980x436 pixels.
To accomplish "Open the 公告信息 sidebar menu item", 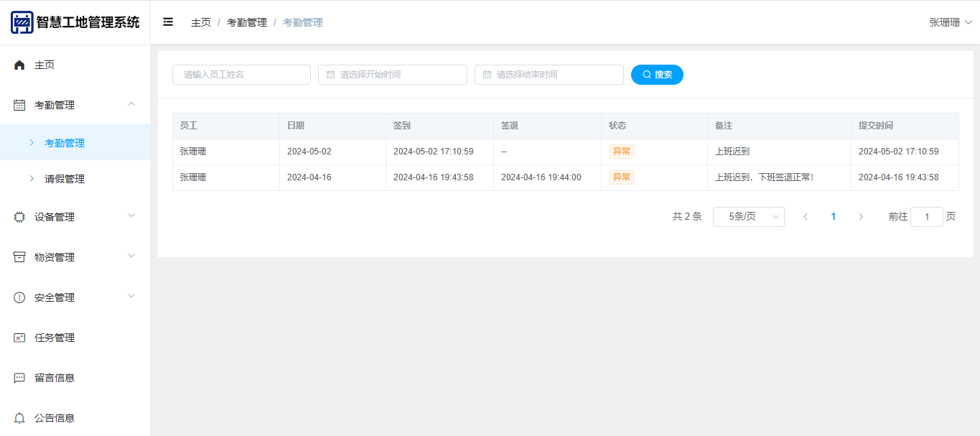I will (75, 418).
